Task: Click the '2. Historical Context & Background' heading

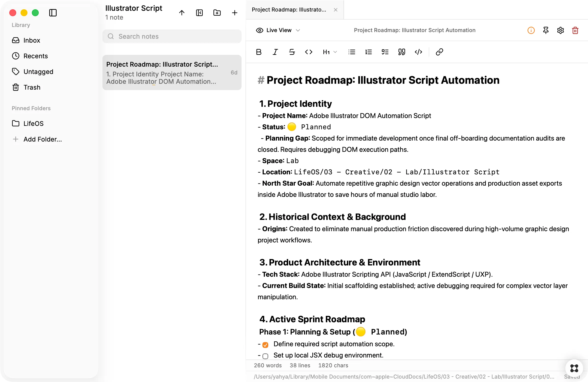Action: tap(332, 217)
